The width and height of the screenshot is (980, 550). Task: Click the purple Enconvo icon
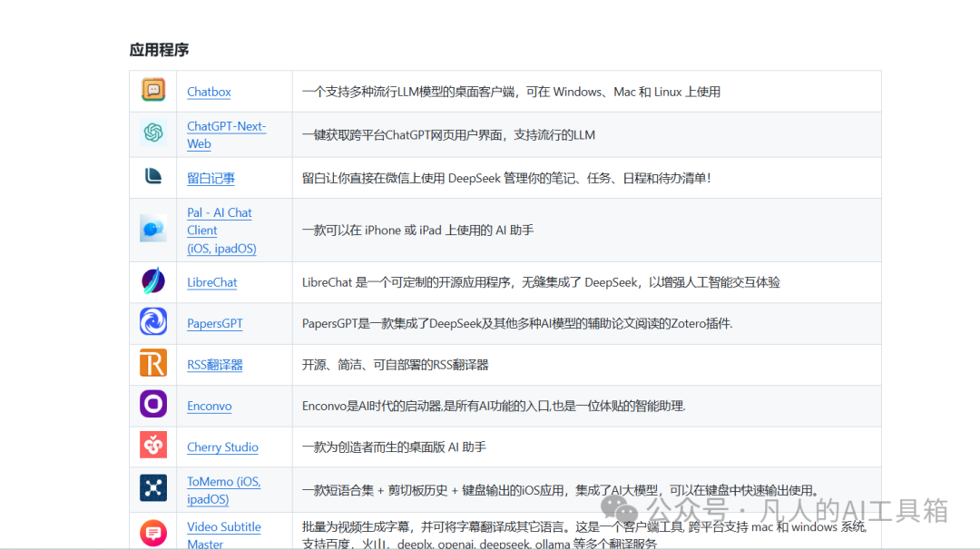(x=153, y=404)
